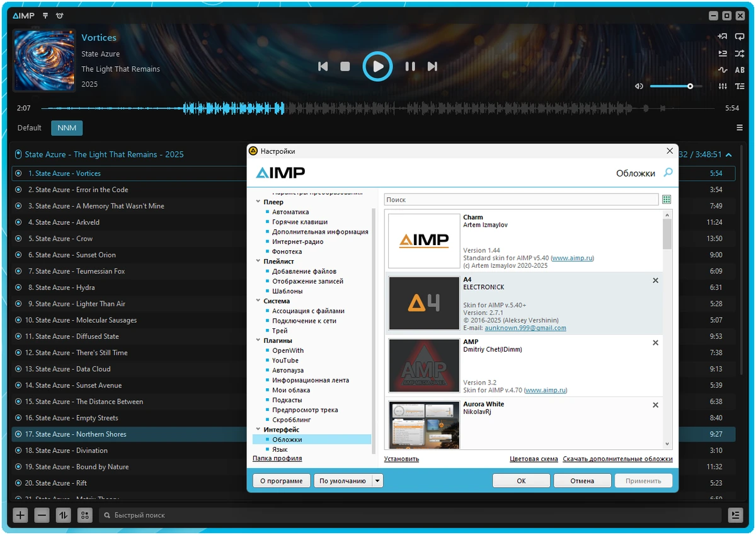Mute sound via the speaker icon
Screen dimensions: 756x535
pos(639,86)
